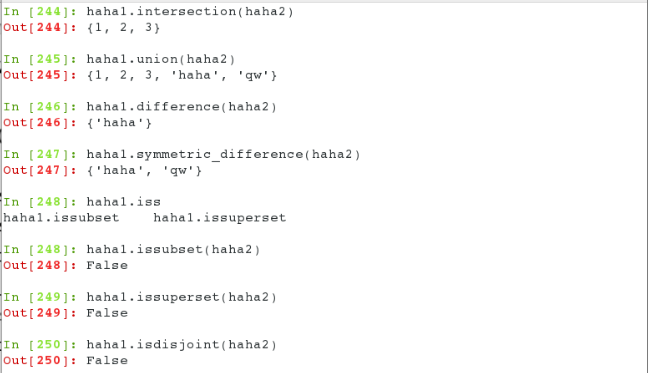Click the hahal.issubset(haha2) command line
Image resolution: width=650 pixels, height=373 pixels.
pyautogui.click(x=173, y=249)
